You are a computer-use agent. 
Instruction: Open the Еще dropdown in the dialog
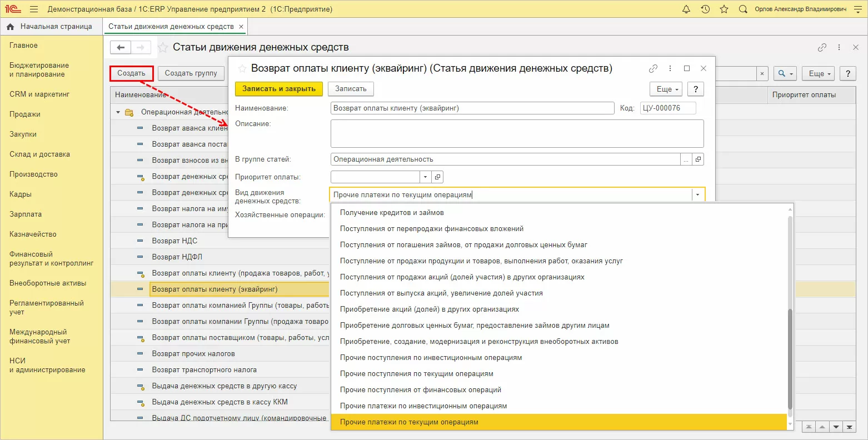pyautogui.click(x=665, y=89)
